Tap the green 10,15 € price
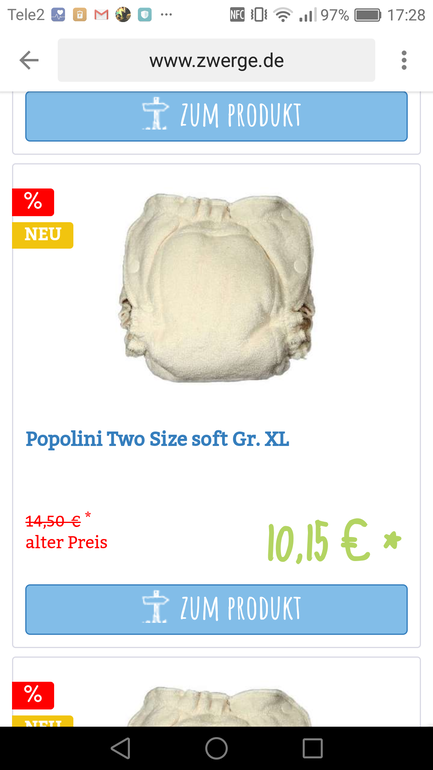Screen dimensions: 433x770 [x=334, y=541]
